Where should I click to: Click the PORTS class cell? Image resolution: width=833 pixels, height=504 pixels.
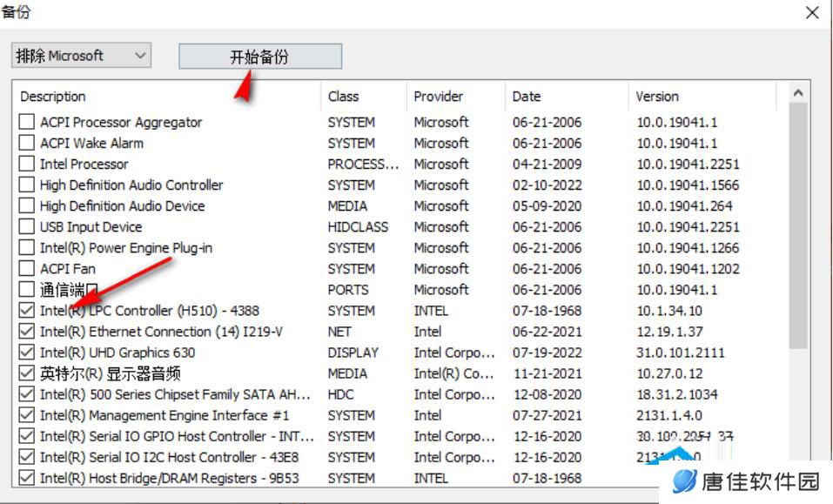pyautogui.click(x=348, y=290)
